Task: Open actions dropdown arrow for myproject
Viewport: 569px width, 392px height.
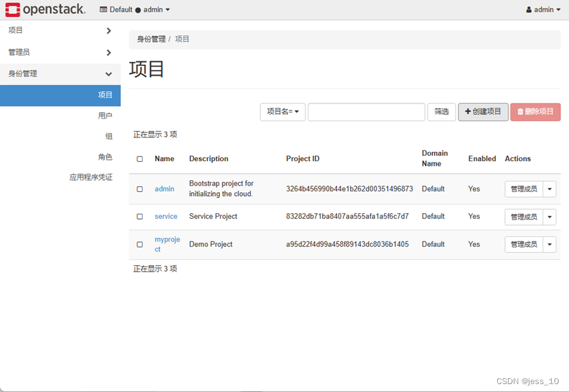Action: (549, 245)
